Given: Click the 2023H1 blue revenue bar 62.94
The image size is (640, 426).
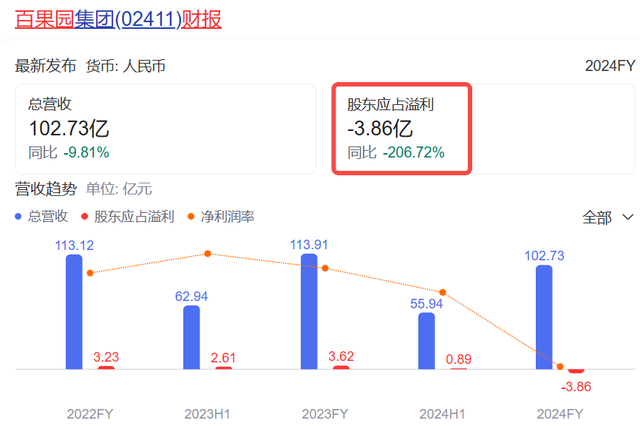Looking at the screenshot, I should click(191, 337).
